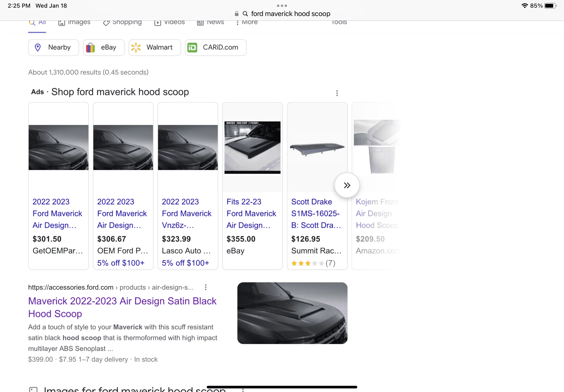
Task: Open Maverick Air Design Satin Black result
Action: coord(122,307)
